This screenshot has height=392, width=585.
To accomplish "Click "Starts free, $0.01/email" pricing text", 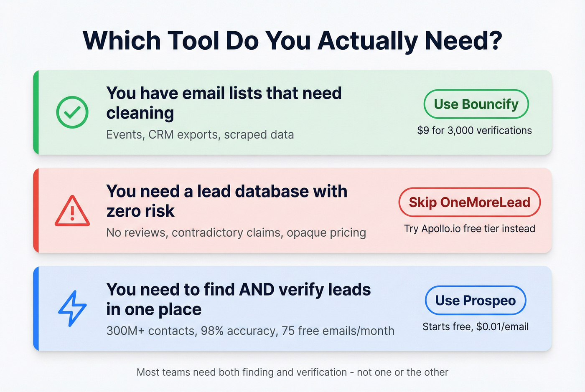I will pos(476,326).
